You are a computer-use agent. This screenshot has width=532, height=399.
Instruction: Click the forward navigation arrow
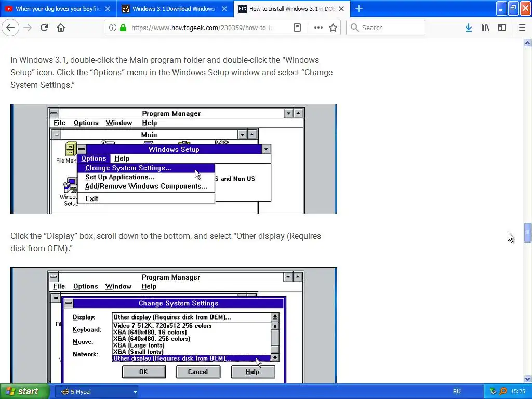28,28
